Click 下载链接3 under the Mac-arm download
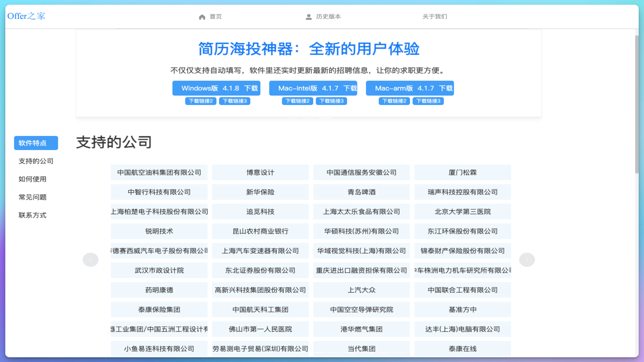 [x=427, y=101]
